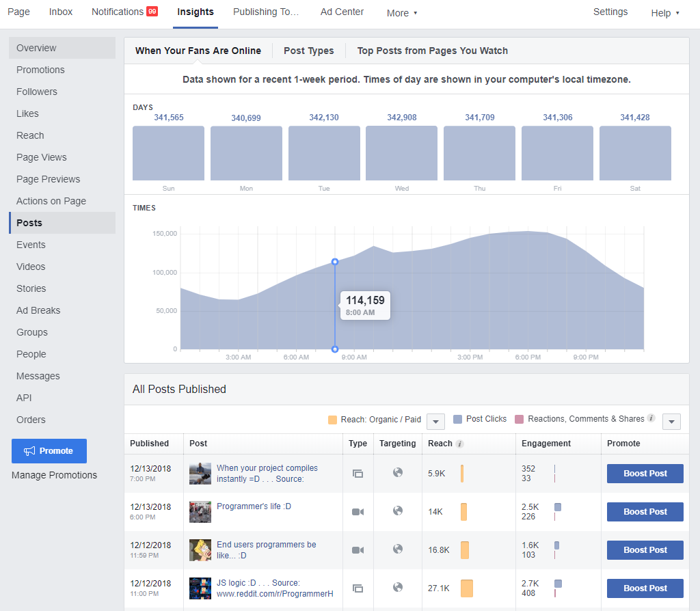Open the Inbox tab

61,12
